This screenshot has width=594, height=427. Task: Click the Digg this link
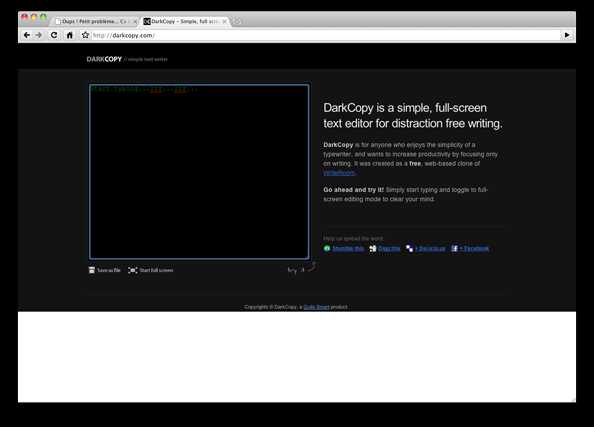[x=389, y=249]
